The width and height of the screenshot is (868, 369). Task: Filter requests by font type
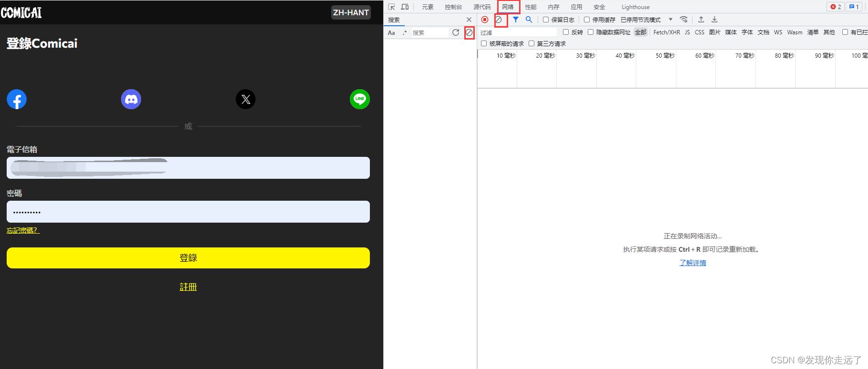tap(747, 32)
